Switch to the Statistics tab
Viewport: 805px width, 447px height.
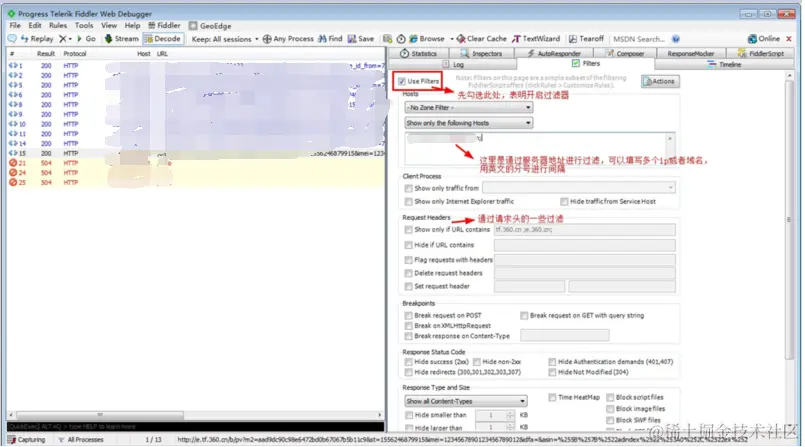click(x=418, y=53)
